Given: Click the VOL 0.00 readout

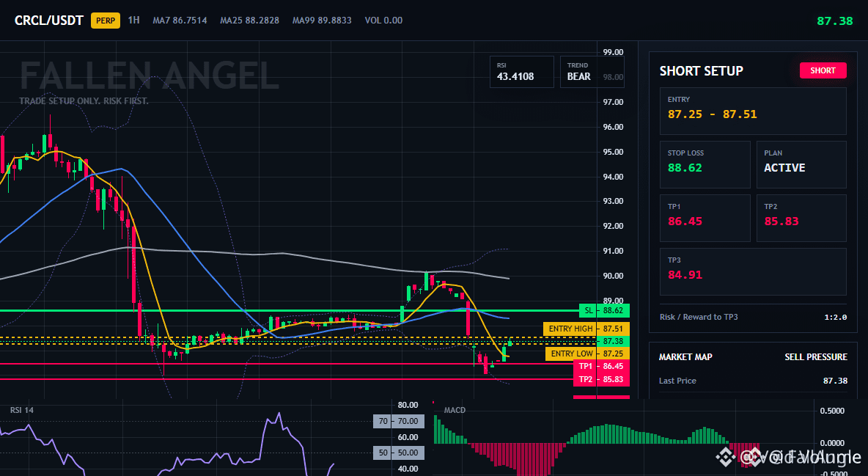Looking at the screenshot, I should tap(383, 21).
